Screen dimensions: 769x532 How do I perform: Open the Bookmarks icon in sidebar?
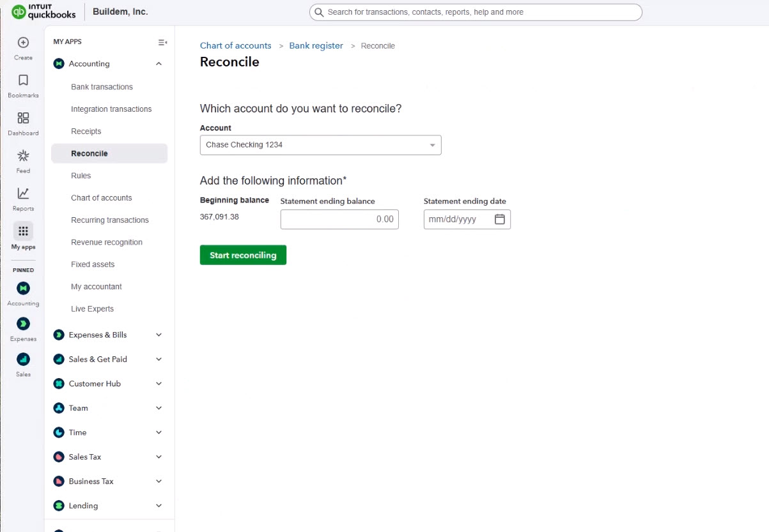tap(23, 80)
